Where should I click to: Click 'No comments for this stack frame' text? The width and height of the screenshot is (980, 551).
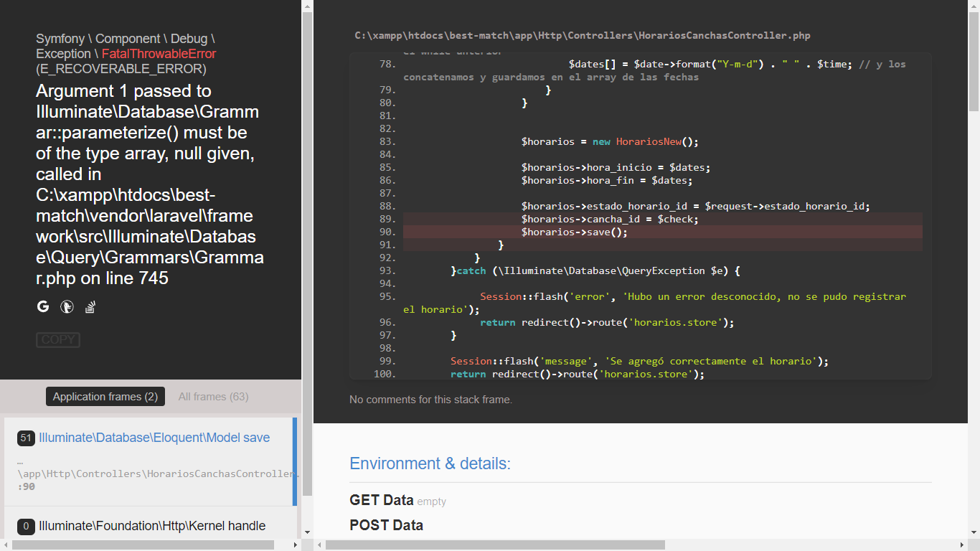(x=430, y=400)
